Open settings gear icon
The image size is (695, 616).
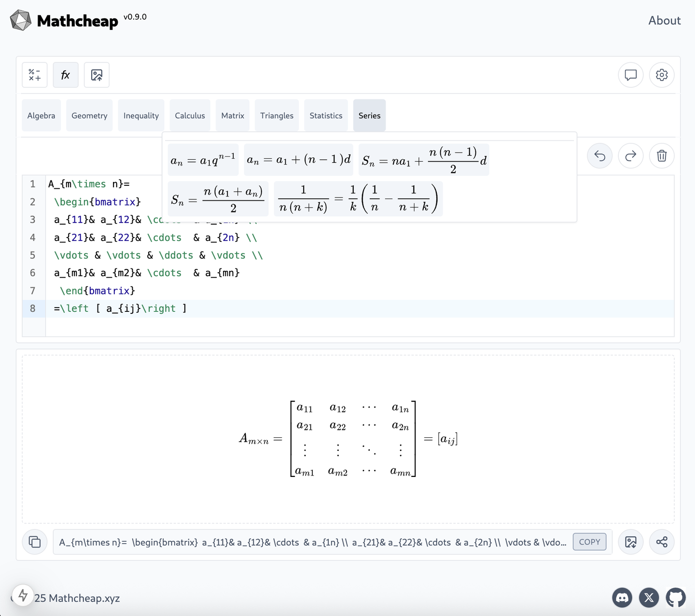pyautogui.click(x=662, y=75)
